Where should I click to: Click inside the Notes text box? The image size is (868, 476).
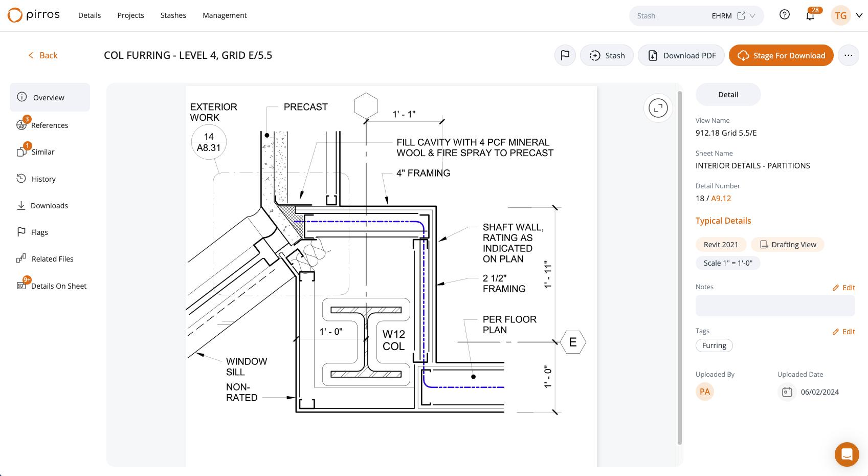click(775, 306)
